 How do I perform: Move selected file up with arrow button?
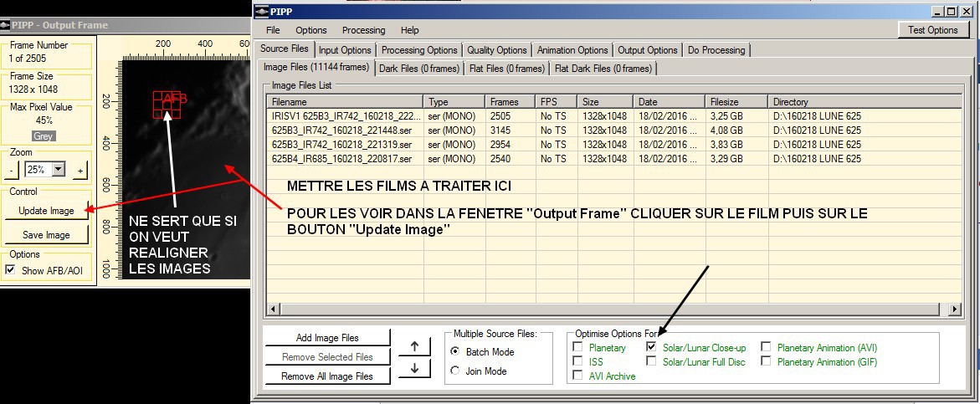(414, 346)
